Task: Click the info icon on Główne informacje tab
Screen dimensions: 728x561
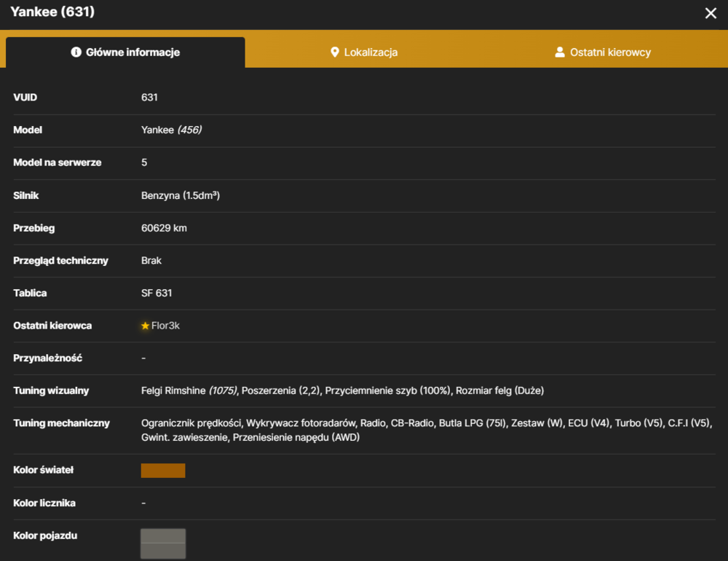Action: click(76, 52)
